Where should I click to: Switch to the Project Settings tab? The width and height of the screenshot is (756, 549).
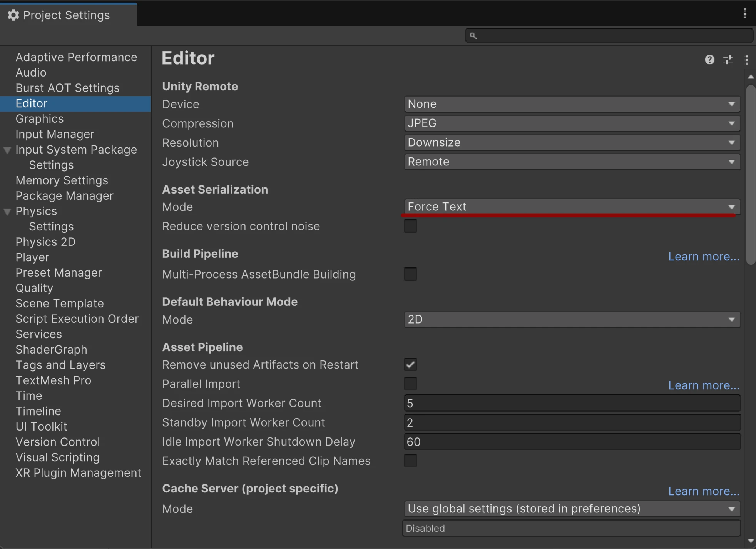tap(66, 15)
